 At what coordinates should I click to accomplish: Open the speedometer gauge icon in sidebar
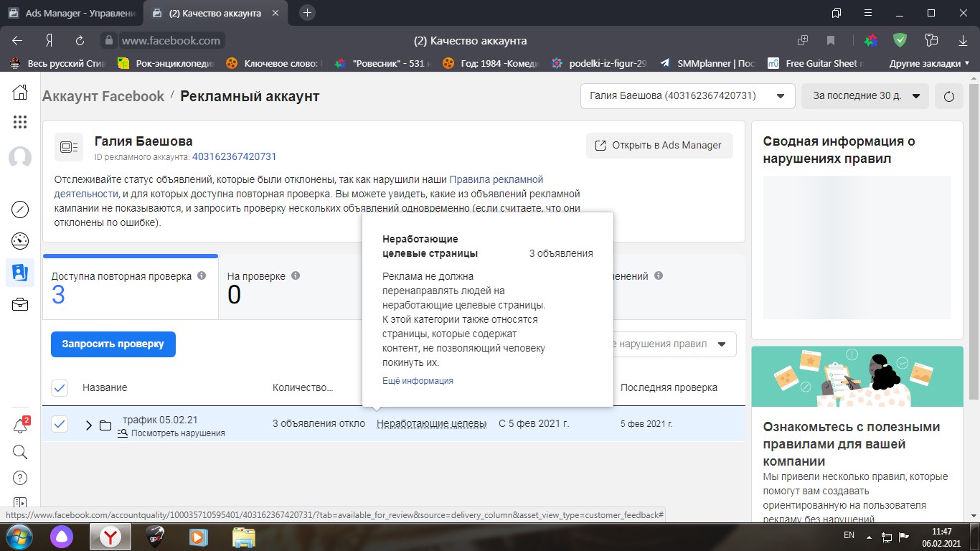[20, 241]
